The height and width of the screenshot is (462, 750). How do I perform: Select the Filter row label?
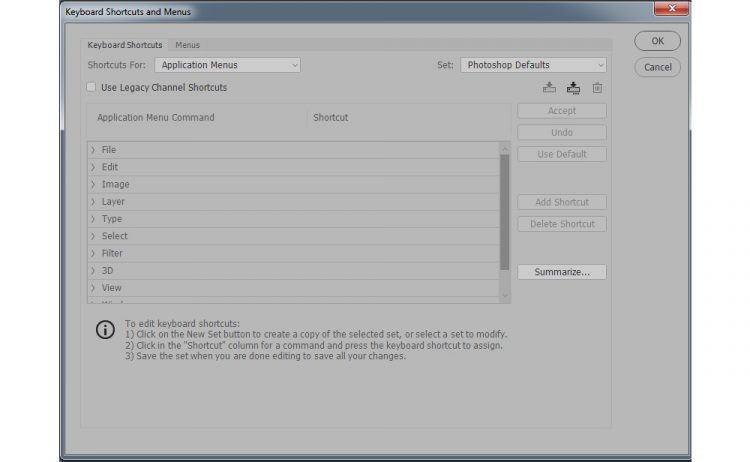(x=112, y=253)
